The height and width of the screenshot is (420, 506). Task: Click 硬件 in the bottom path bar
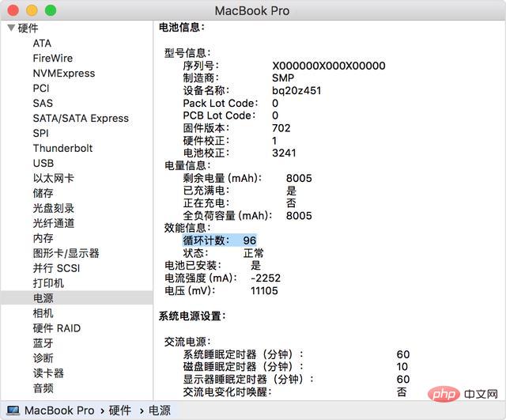(120, 411)
